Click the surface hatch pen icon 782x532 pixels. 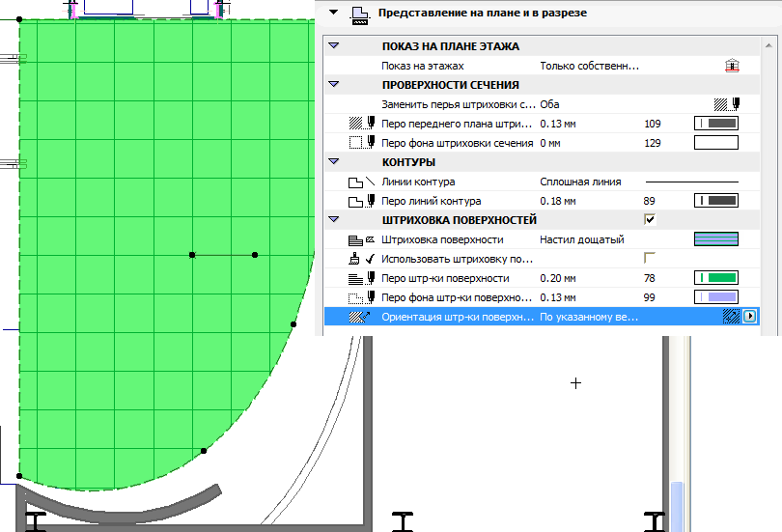click(362, 278)
